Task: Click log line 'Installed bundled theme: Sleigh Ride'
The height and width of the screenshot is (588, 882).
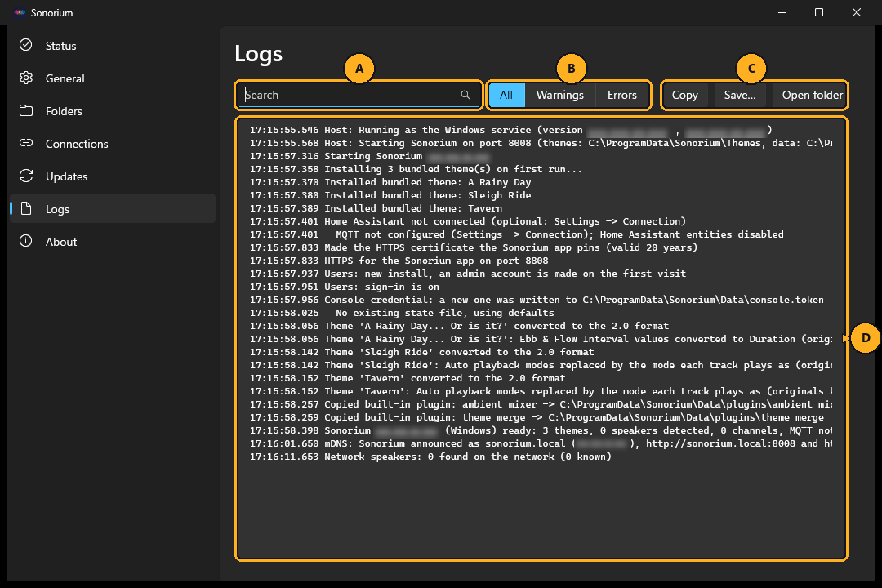Action: pos(390,195)
